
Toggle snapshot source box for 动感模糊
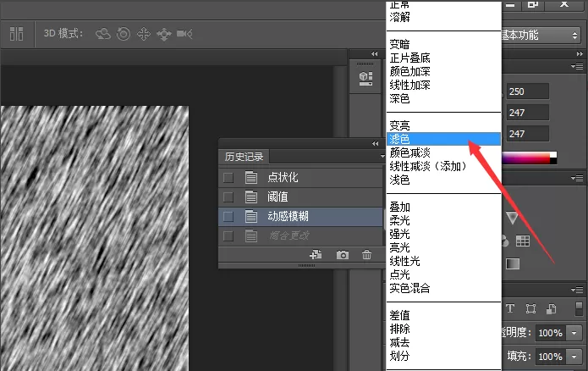[228, 216]
